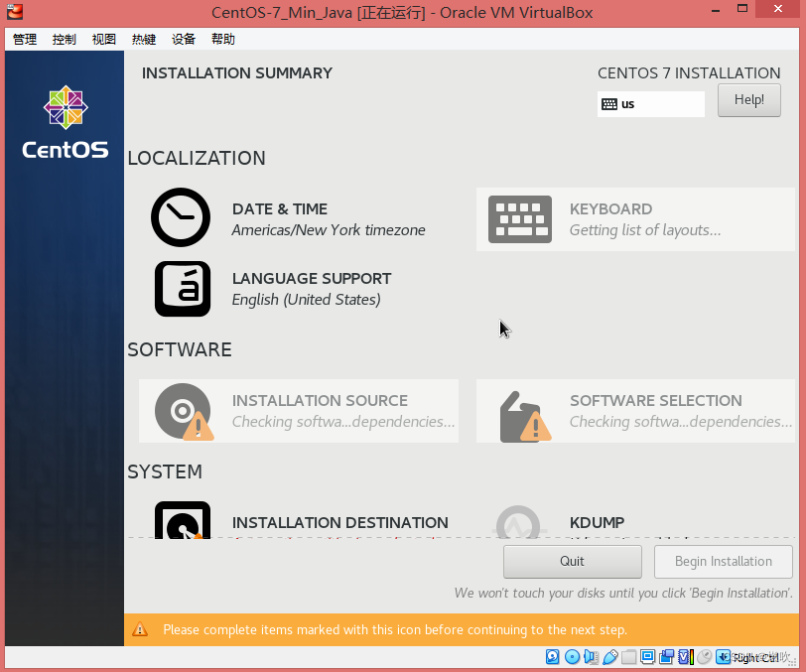Click VirtualBox mouse integration status icon
This screenshot has height=672, width=806.
(x=704, y=656)
